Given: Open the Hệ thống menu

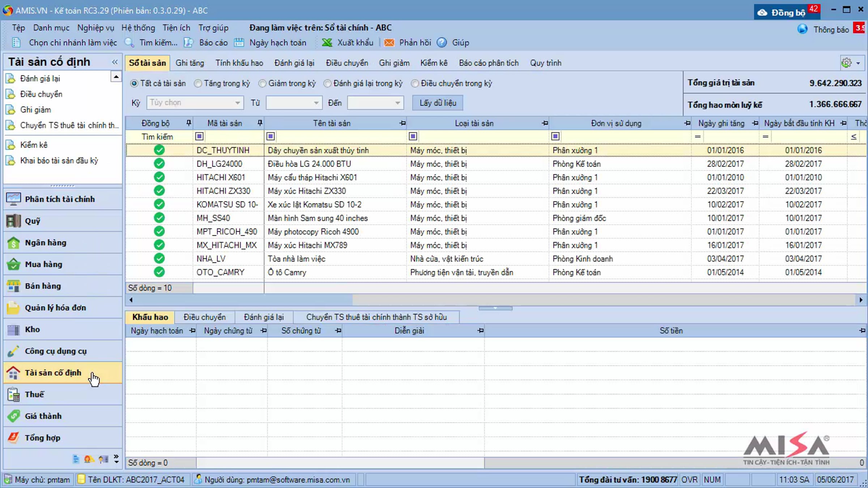Looking at the screenshot, I should pos(138,28).
